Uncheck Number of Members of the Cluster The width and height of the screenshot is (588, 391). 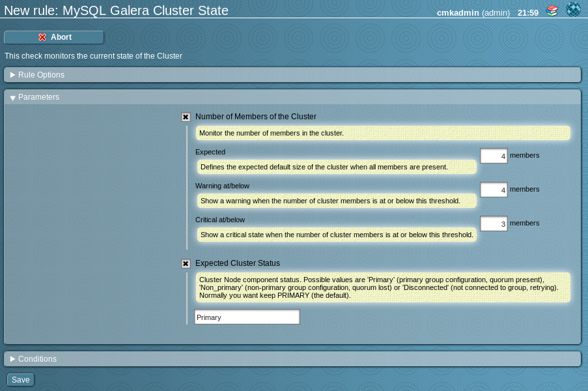pyautogui.click(x=186, y=117)
